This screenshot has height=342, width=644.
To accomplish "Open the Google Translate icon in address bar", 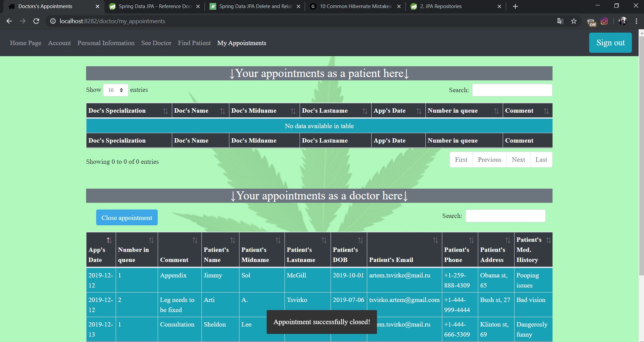I will click(x=560, y=21).
